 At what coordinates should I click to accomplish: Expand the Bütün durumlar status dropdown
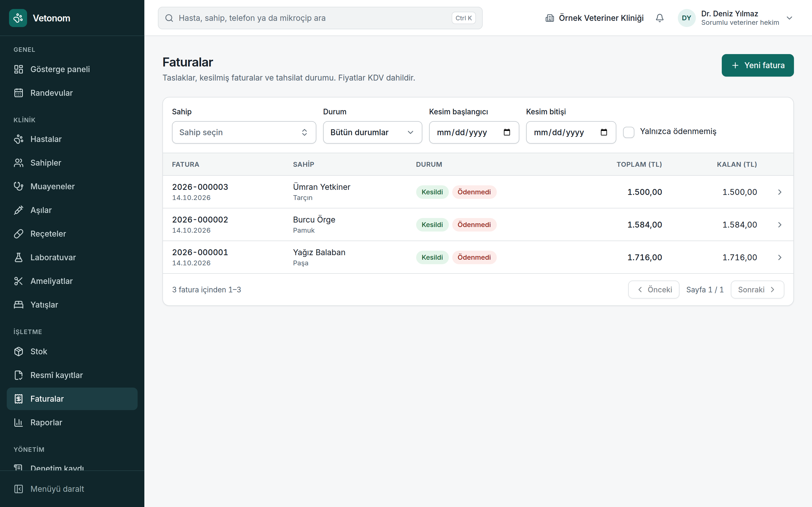[372, 132]
